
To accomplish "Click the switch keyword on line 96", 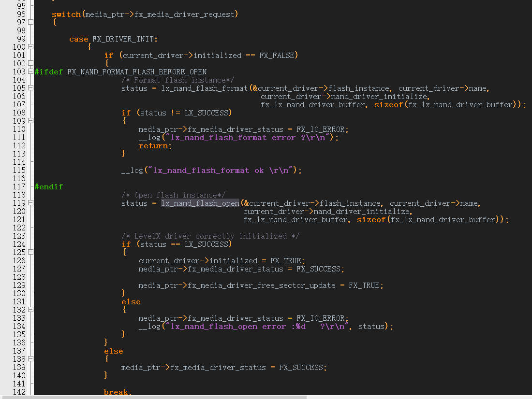I will click(65, 14).
